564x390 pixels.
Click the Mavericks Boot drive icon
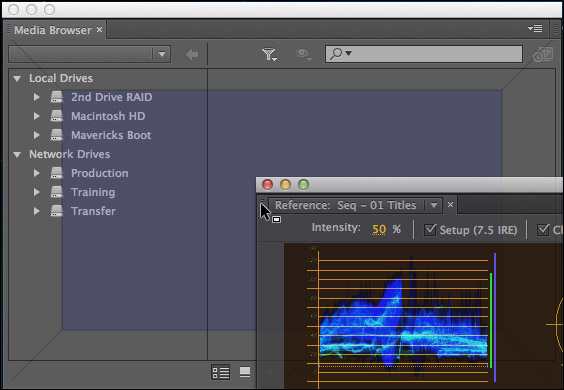tap(56, 135)
